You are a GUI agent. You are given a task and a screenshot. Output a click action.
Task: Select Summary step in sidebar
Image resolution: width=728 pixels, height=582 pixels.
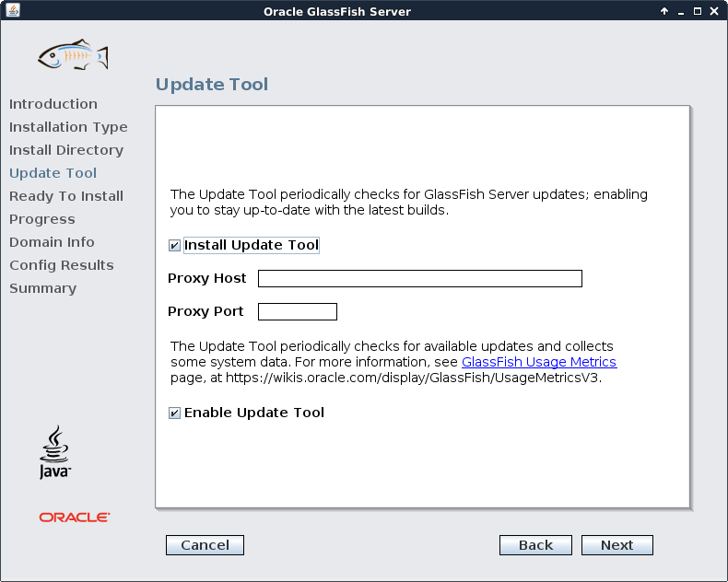pos(42,288)
